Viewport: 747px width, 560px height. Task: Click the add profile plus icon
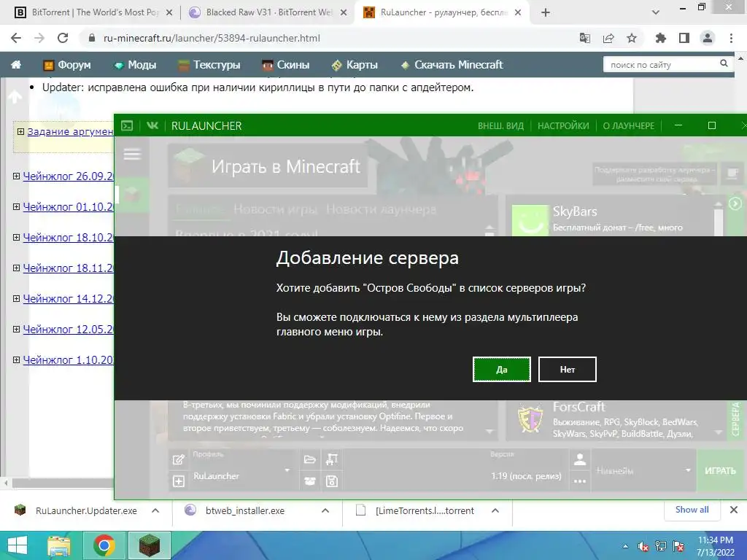point(178,481)
